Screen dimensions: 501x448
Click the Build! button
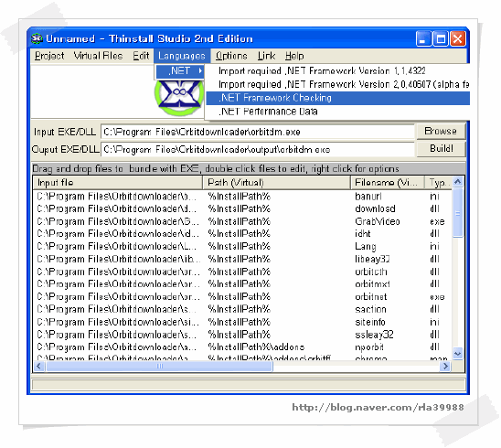pos(441,149)
